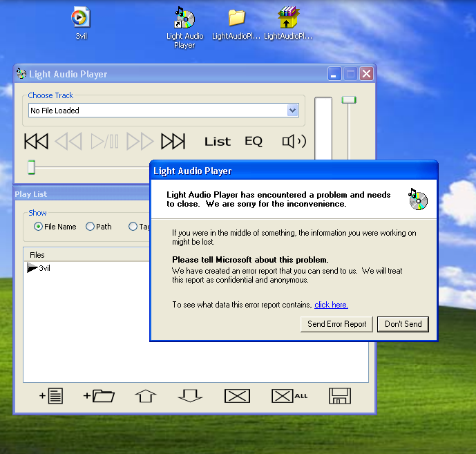Viewport: 476px width, 454px height.
Task: Save the playlist with floppy icon
Action: coord(340,396)
